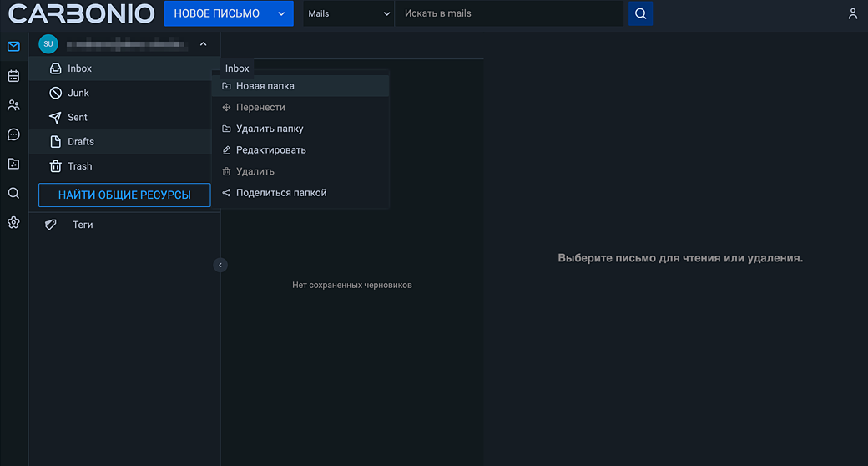Select the Inbox folder
This screenshot has height=466, width=868.
point(121,68)
